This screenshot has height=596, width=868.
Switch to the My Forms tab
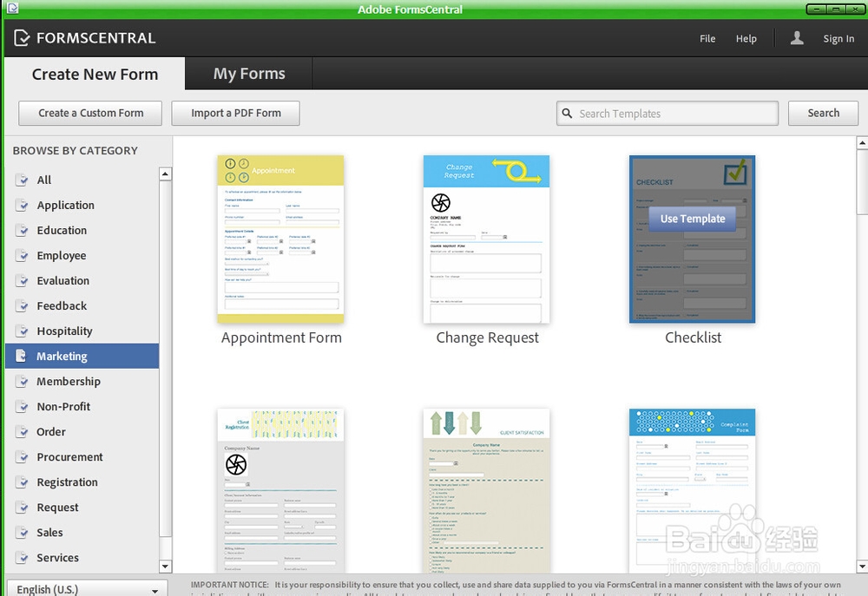(x=249, y=74)
